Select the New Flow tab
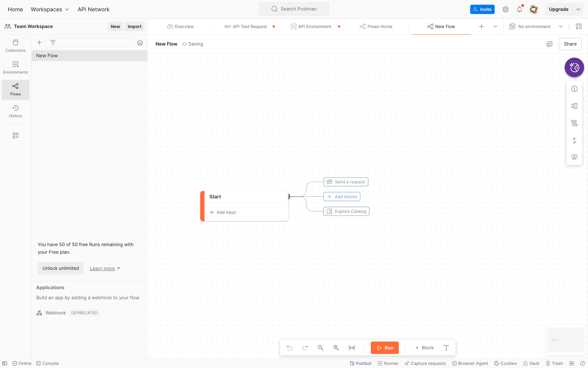588x368 pixels. point(441,27)
